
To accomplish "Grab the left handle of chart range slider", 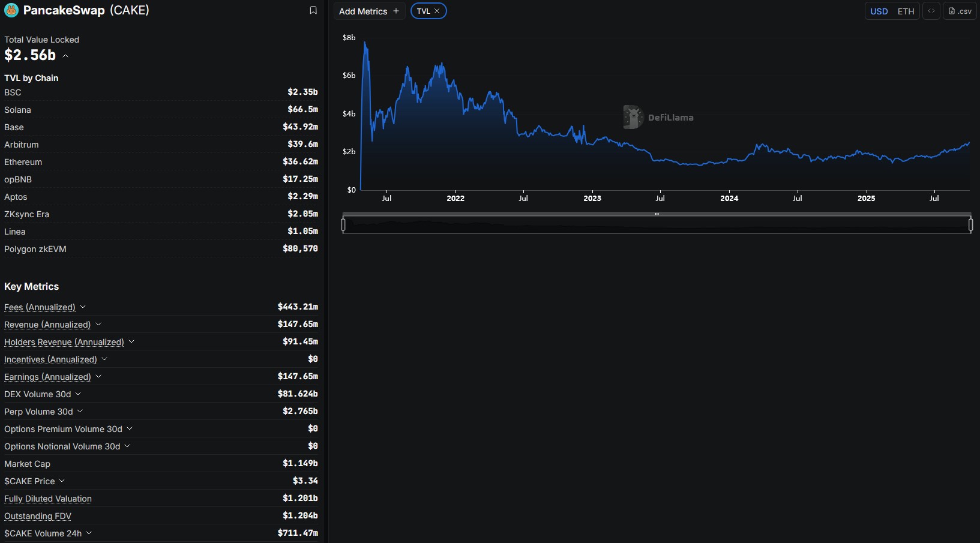I will (x=343, y=225).
